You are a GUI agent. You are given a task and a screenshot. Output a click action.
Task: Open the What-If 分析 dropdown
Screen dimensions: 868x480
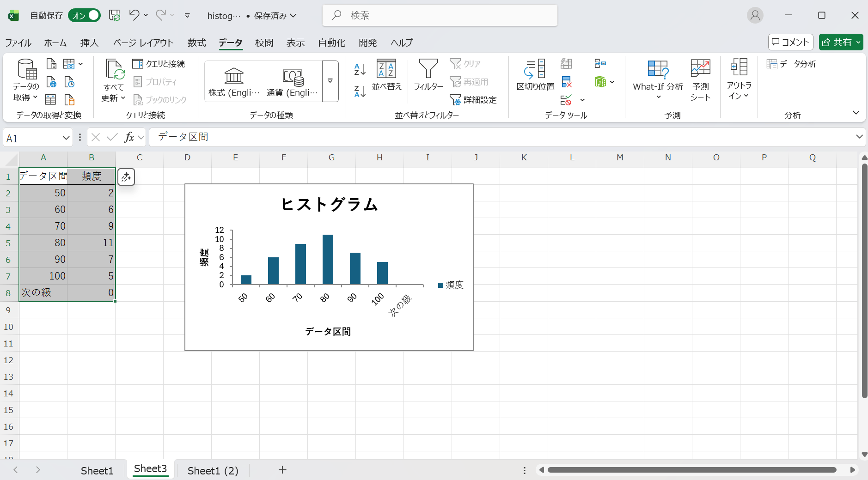click(x=657, y=79)
